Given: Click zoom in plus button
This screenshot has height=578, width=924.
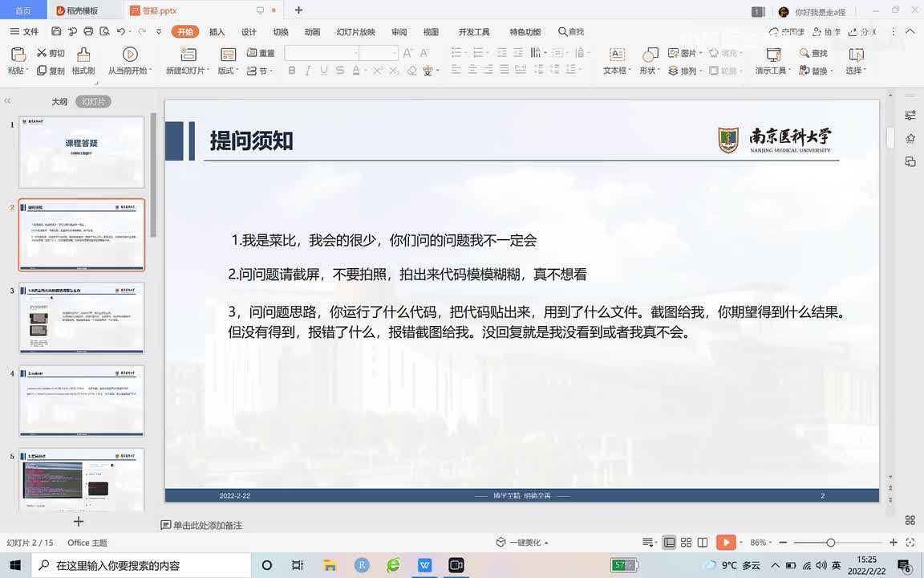Looking at the screenshot, I should 894,542.
